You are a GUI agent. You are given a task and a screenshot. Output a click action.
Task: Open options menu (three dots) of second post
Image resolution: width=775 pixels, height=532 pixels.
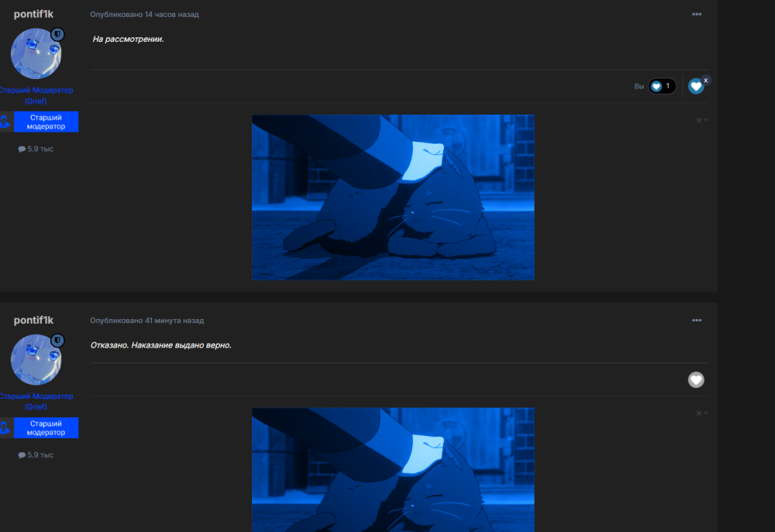pos(697,320)
